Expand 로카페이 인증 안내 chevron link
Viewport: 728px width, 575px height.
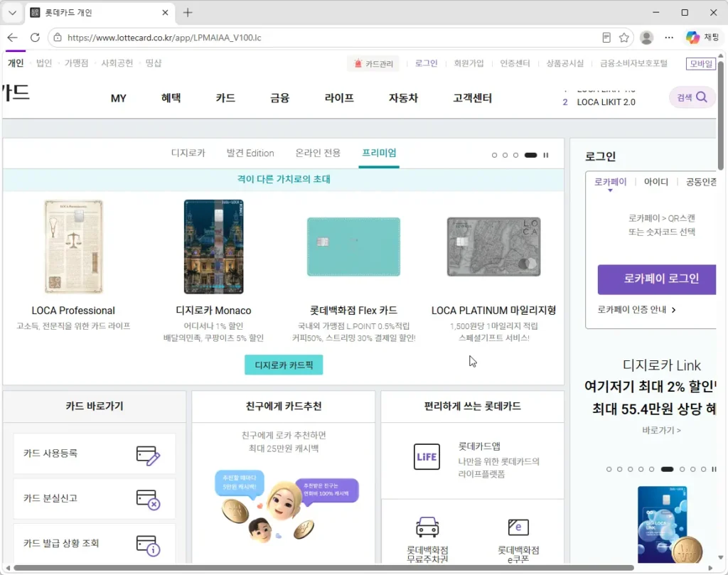click(636, 310)
